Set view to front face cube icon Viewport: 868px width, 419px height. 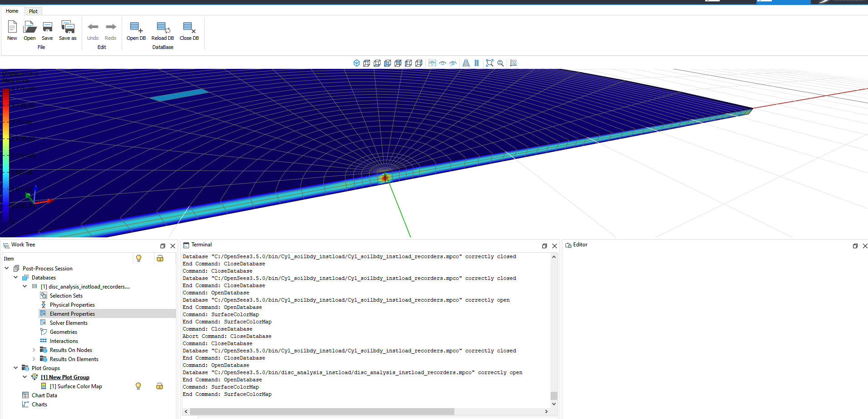tap(388, 63)
